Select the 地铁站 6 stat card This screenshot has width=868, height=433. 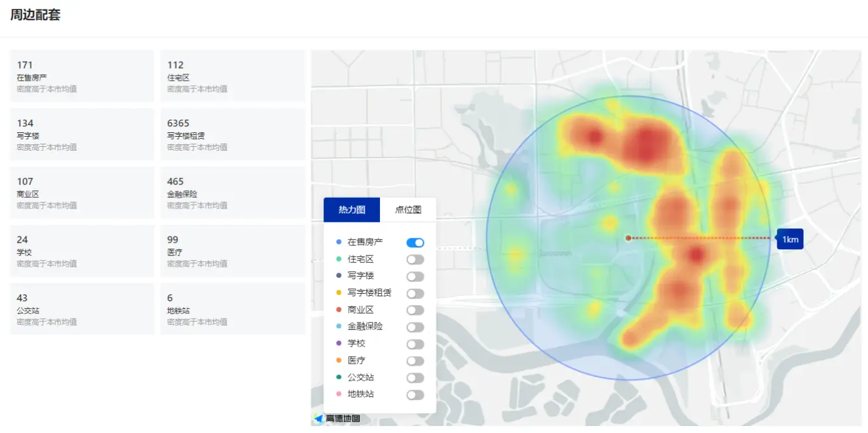[233, 309]
